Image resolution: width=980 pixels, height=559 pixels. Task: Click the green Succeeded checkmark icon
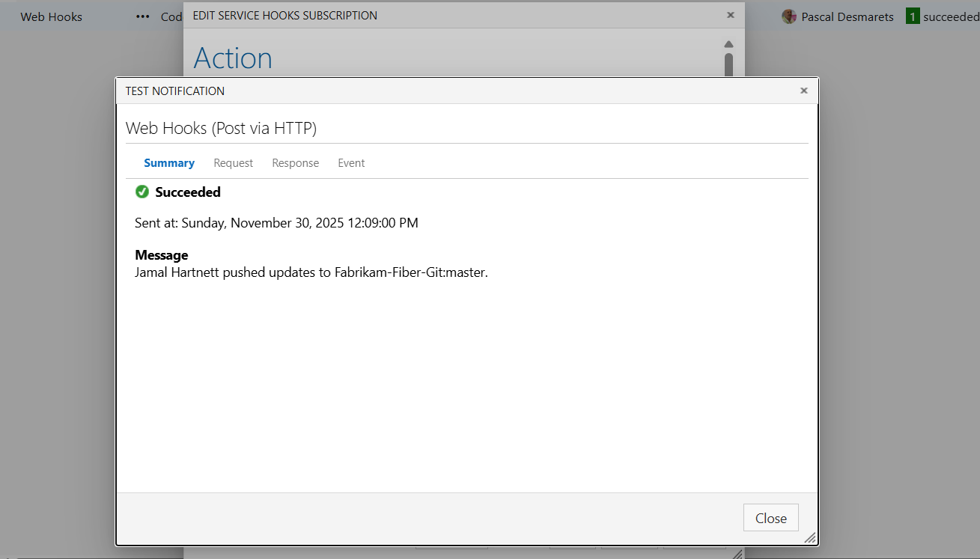(142, 192)
